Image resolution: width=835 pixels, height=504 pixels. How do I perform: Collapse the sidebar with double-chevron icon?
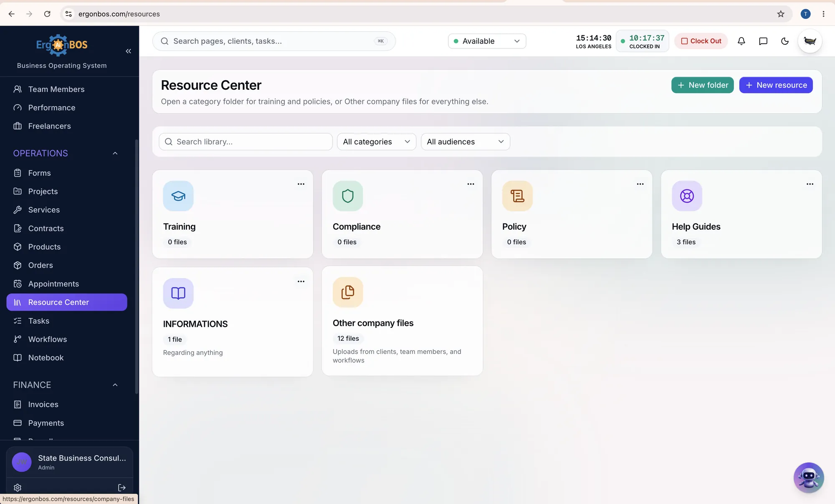[128, 51]
